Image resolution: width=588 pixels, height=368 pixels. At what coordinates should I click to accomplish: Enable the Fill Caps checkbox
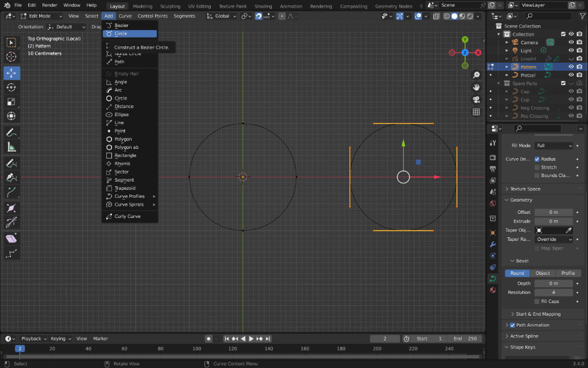(x=537, y=301)
